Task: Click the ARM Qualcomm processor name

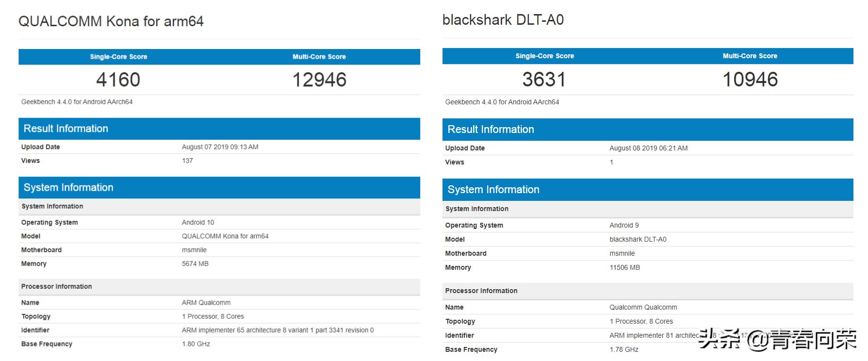Action: pyautogui.click(x=206, y=302)
